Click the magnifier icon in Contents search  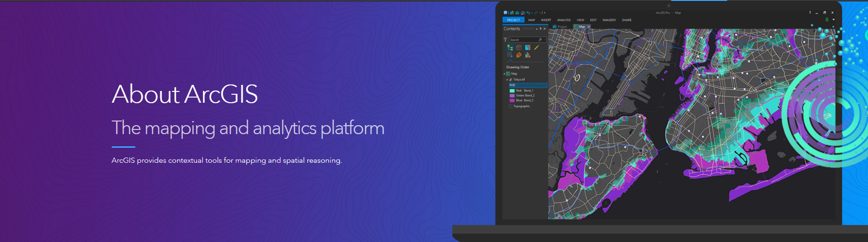(540, 39)
